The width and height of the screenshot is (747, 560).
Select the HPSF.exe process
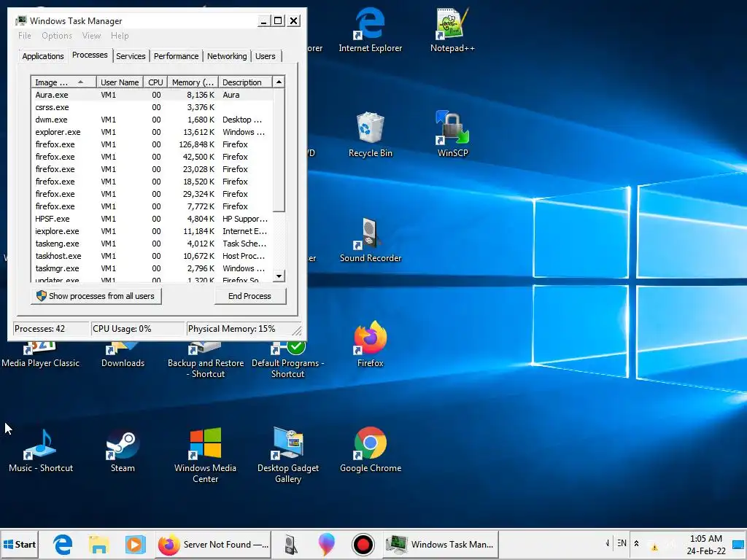coord(152,219)
